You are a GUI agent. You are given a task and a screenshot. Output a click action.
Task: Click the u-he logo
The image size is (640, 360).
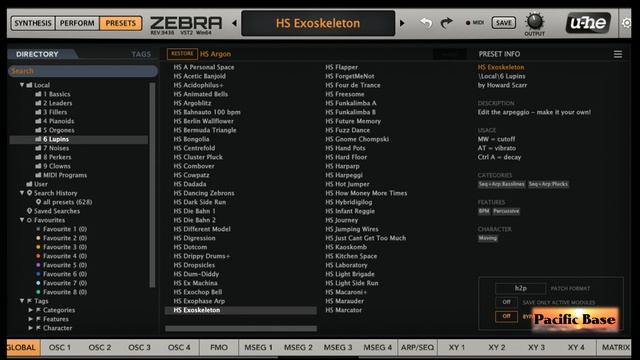tap(588, 23)
